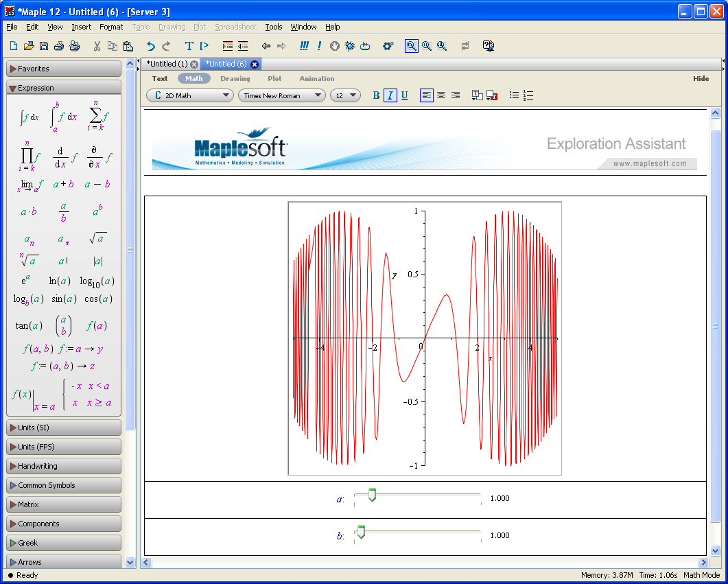Toggle bold formatting
This screenshot has height=584, width=728.
point(376,95)
